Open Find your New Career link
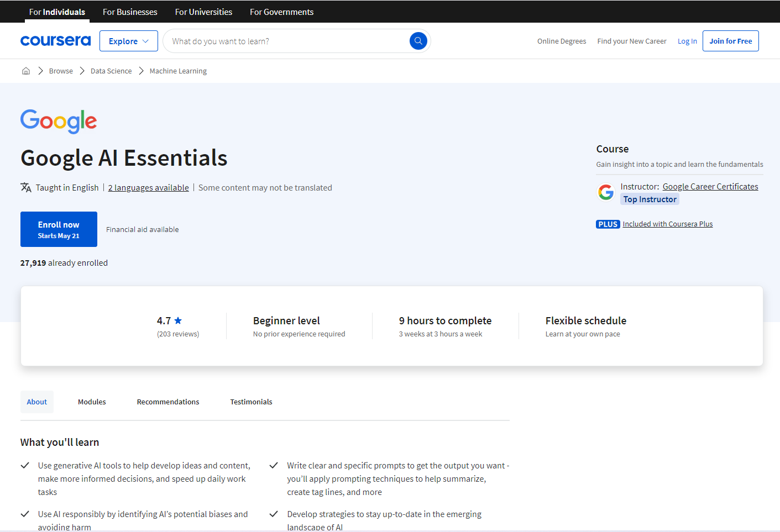 pos(632,41)
